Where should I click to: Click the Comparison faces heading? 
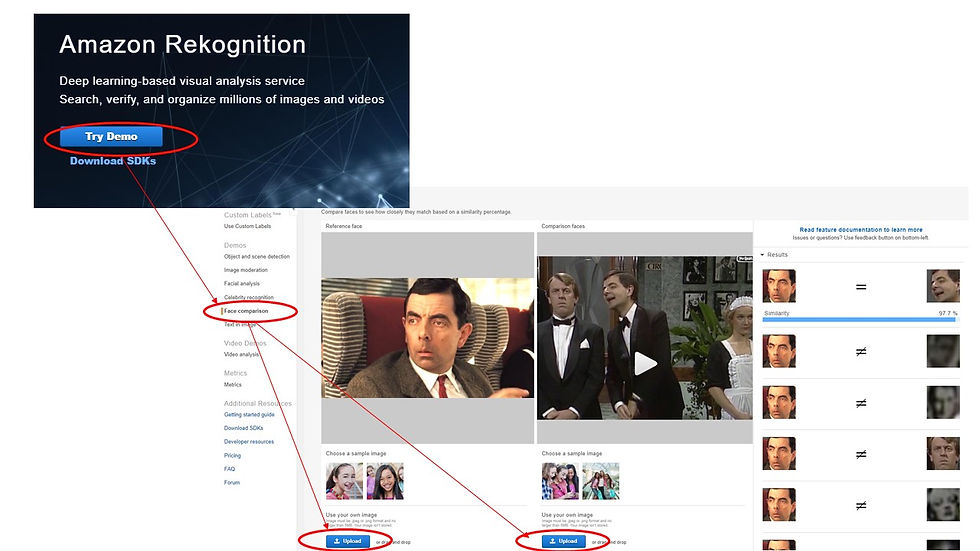click(x=563, y=226)
